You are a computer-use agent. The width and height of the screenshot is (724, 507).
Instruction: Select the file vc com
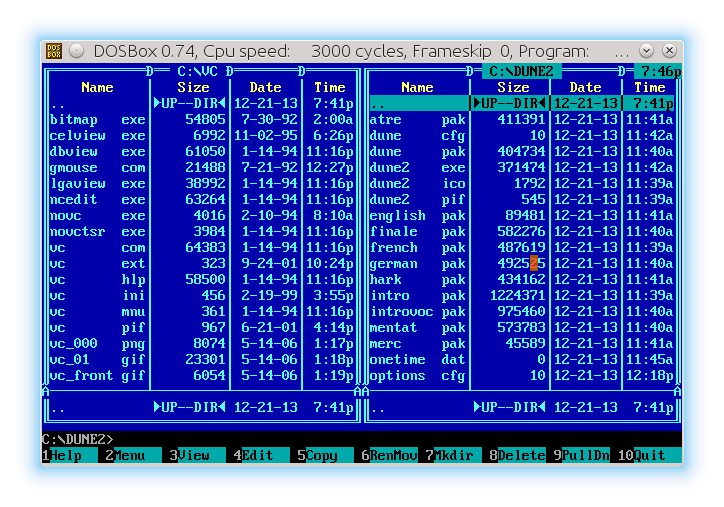(202, 247)
